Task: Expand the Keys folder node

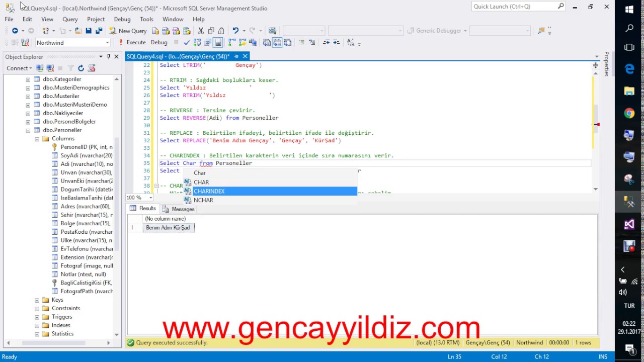Action: click(37, 300)
